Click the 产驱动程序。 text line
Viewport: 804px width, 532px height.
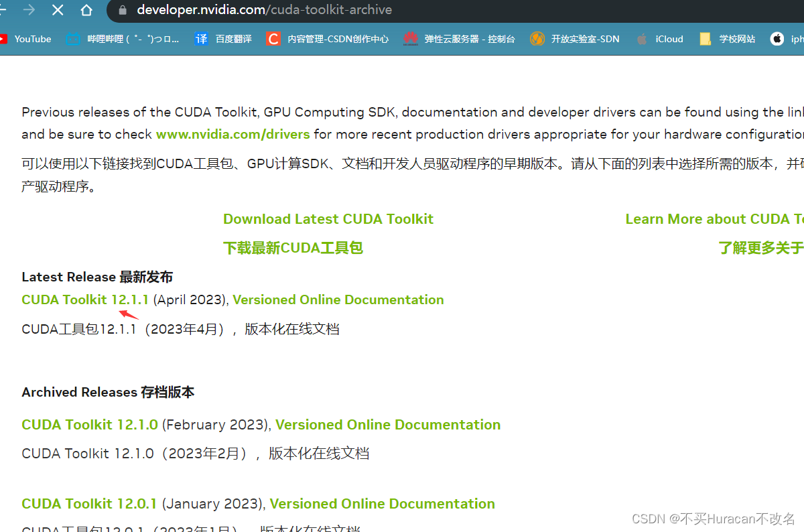(59, 186)
